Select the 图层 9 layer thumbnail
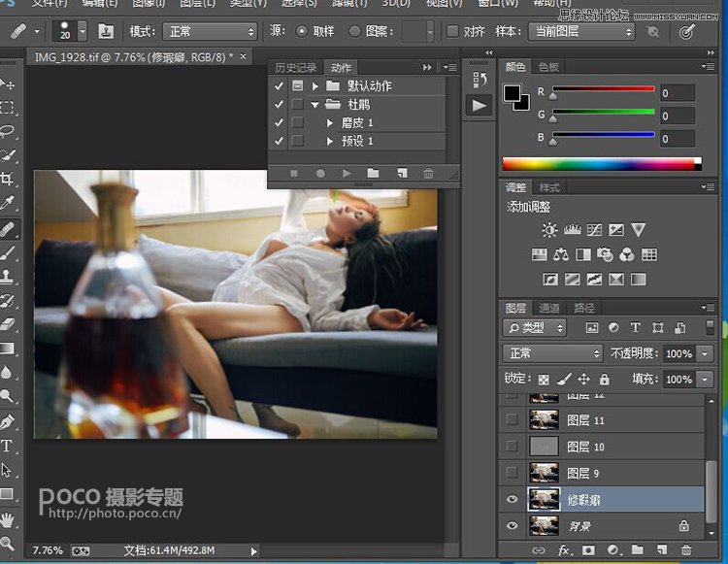Screen dimensions: 728x564 pyautogui.click(x=544, y=473)
